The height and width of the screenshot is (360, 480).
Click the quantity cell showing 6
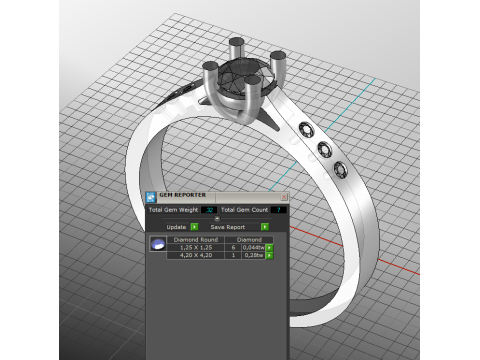point(233,248)
